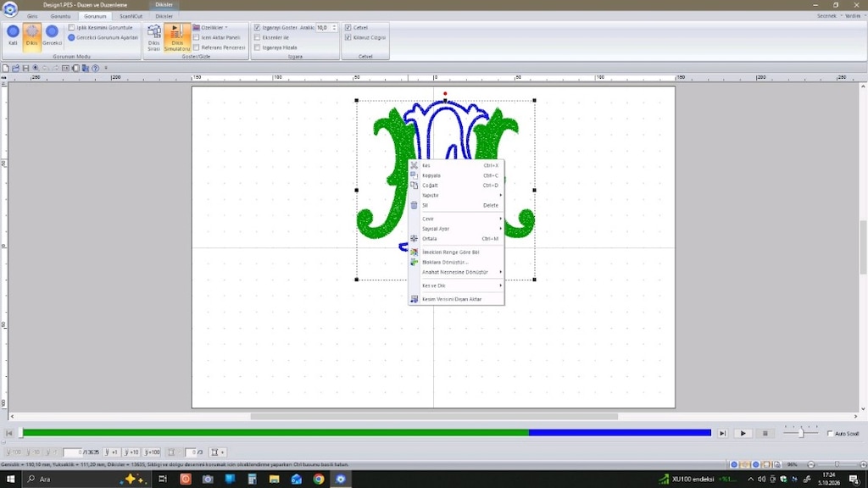Click the application logo button
The height and width of the screenshot is (488, 868).
[x=9, y=8]
